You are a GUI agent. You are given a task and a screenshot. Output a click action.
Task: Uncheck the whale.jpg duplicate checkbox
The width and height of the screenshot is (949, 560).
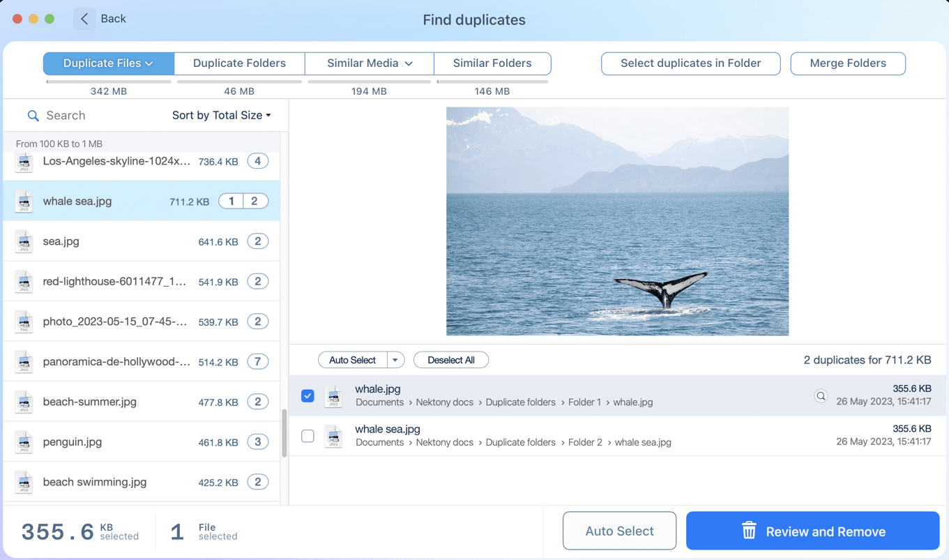pyautogui.click(x=308, y=395)
